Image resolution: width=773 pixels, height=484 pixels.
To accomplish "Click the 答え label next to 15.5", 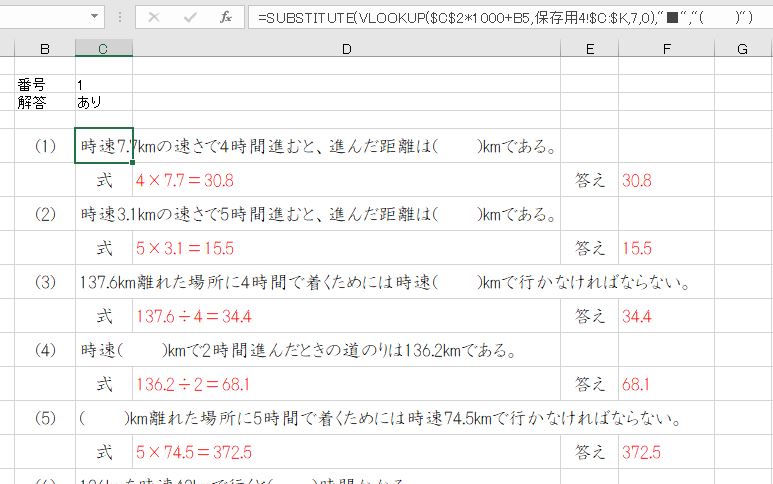I will [x=590, y=248].
